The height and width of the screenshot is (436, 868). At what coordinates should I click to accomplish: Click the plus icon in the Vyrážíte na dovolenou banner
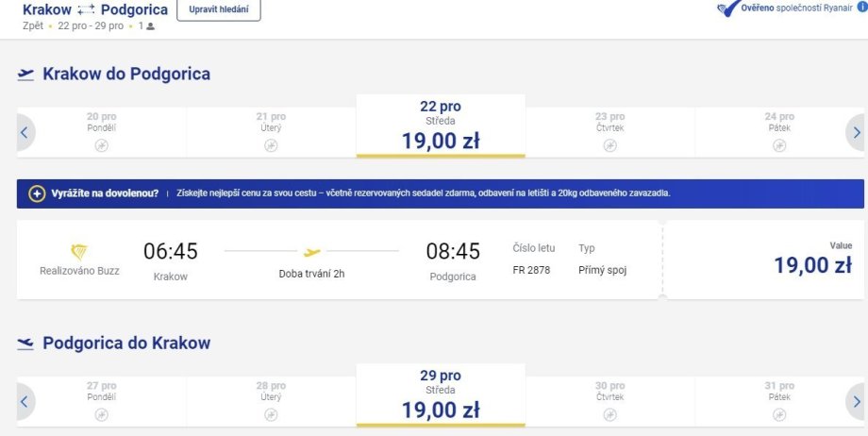[x=37, y=193]
